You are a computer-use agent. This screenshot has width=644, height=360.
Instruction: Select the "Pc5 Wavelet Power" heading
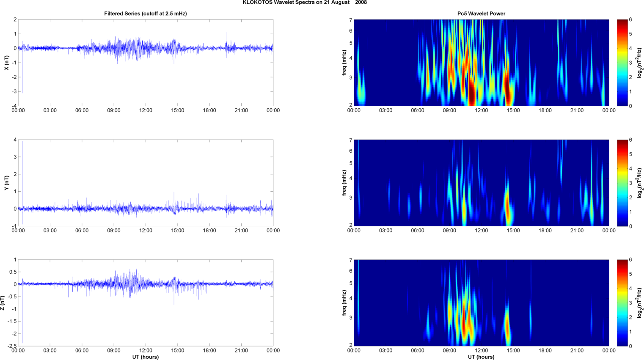[481, 14]
